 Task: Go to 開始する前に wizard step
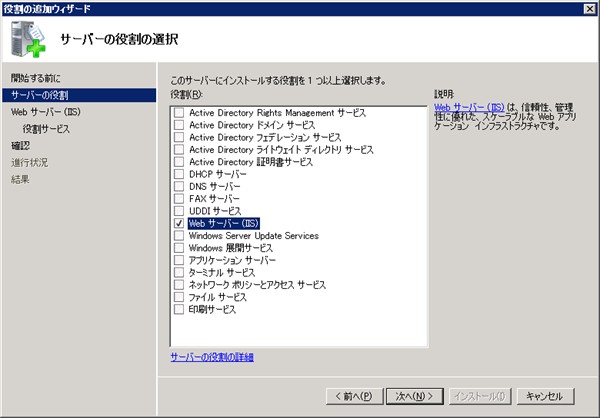36,78
